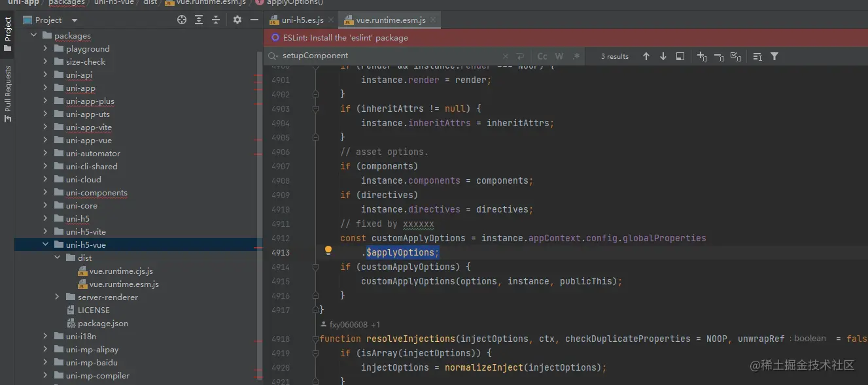Select vue.runtime.esm.js in project tree
The height and width of the screenshot is (385, 868).
pyautogui.click(x=124, y=284)
